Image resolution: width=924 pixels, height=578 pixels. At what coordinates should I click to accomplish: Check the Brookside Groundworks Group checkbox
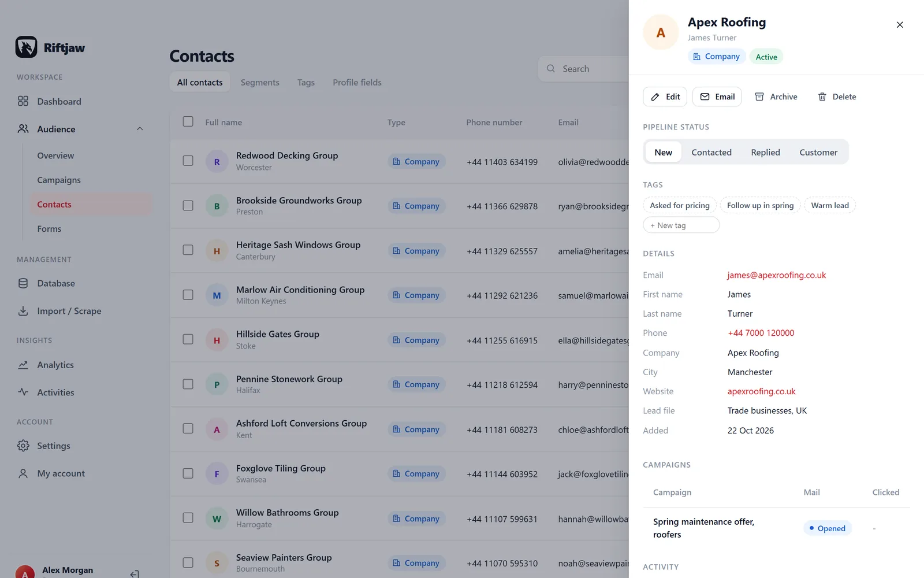pyautogui.click(x=188, y=205)
